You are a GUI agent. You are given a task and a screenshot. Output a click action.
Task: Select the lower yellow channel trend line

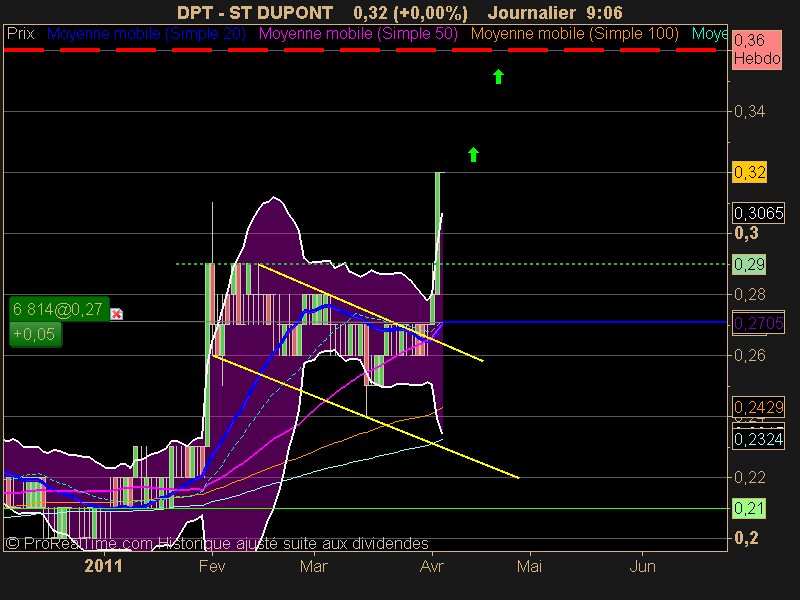click(x=365, y=416)
